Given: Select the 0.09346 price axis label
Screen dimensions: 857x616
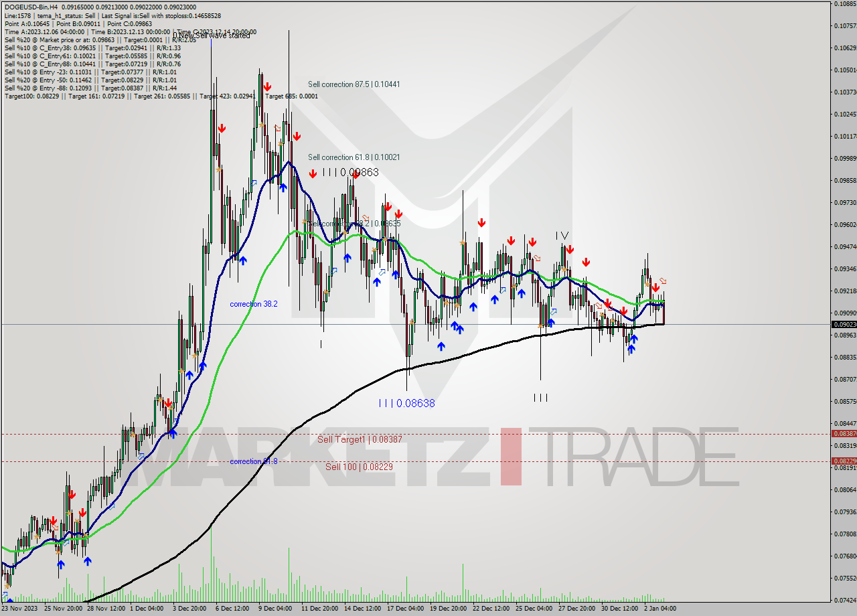Looking at the screenshot, I should coord(845,268).
